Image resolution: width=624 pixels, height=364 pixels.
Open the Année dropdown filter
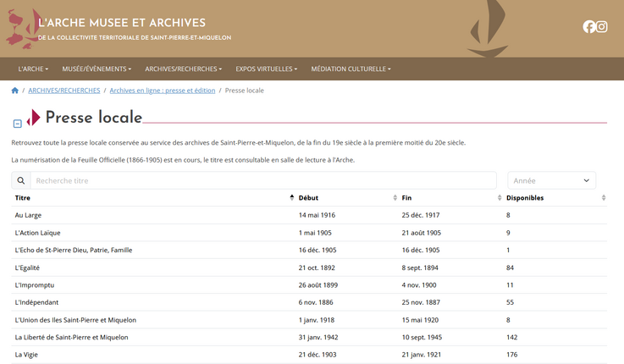(551, 180)
